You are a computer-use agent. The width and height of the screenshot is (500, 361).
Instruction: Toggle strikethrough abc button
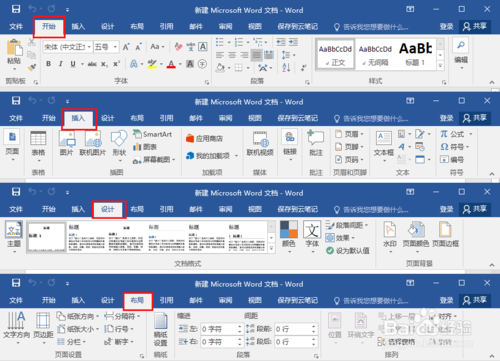92,64
